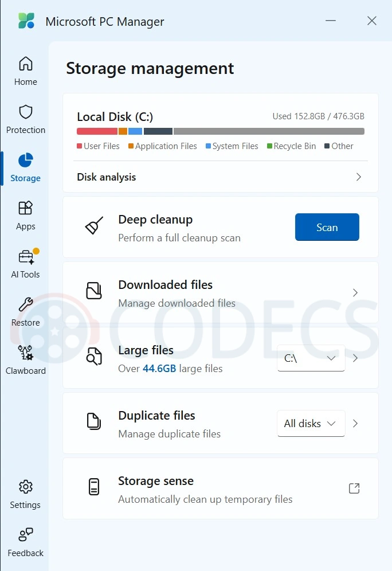The width and height of the screenshot is (392, 571).
Task: Open Storage sense external link icon
Action: (x=354, y=488)
